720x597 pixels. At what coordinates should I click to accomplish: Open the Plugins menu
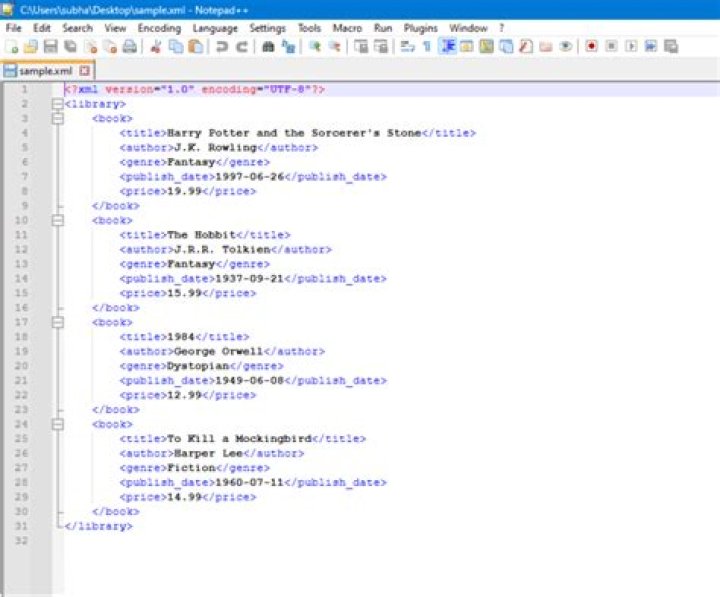tap(421, 28)
